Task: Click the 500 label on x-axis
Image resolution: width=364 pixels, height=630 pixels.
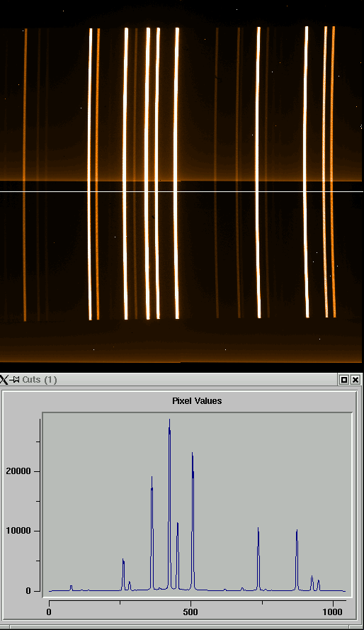Action: [x=190, y=612]
